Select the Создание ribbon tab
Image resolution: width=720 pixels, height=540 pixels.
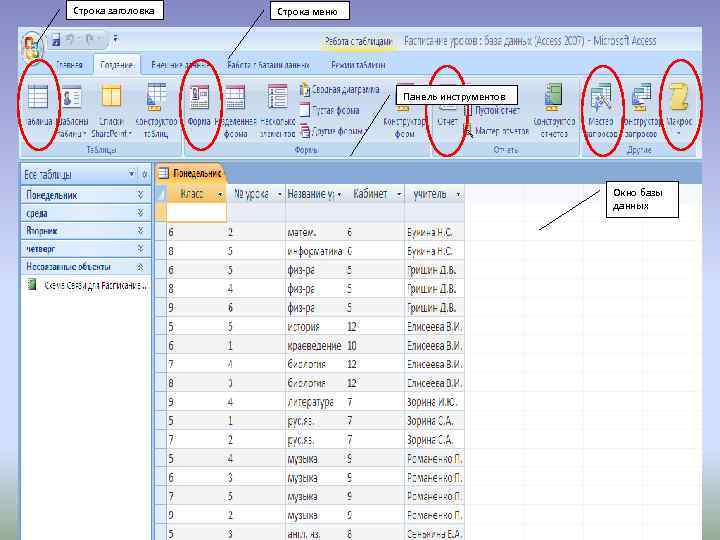(x=117, y=65)
